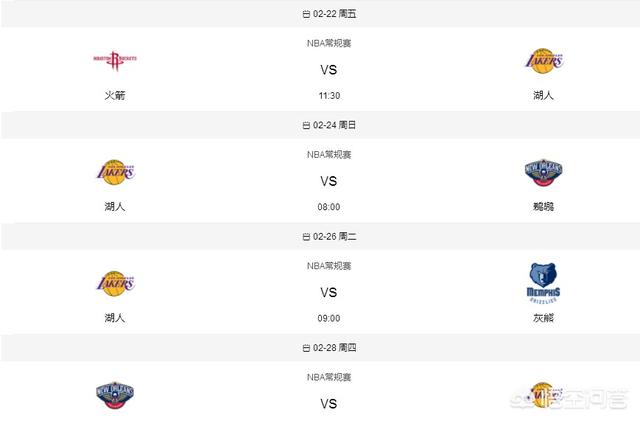Click NBA常规赛 label above 02-28 matchup
Viewport: 640px width, 421px height.
click(329, 377)
